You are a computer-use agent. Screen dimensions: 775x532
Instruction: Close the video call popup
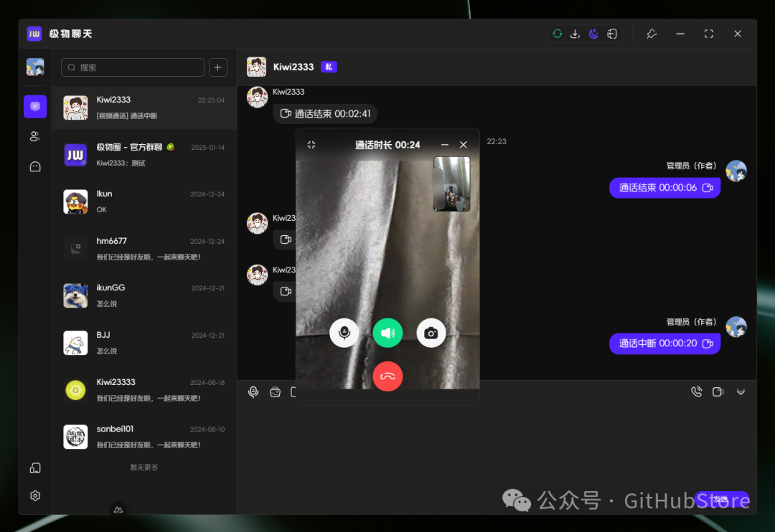click(463, 145)
